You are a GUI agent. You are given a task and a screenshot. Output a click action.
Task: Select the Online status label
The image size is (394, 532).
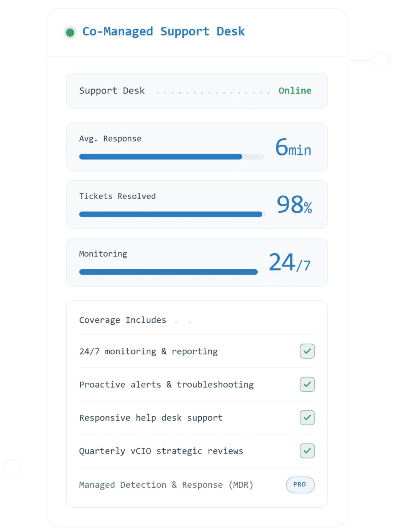pos(295,91)
